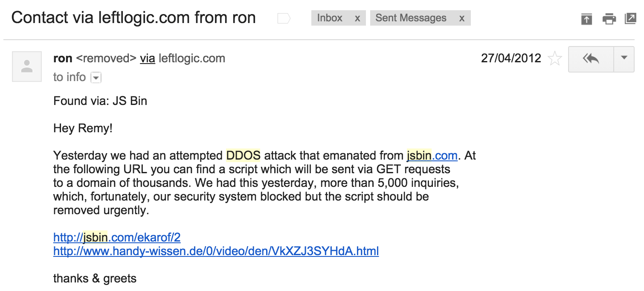Print the email using printer icon

pos(609,19)
